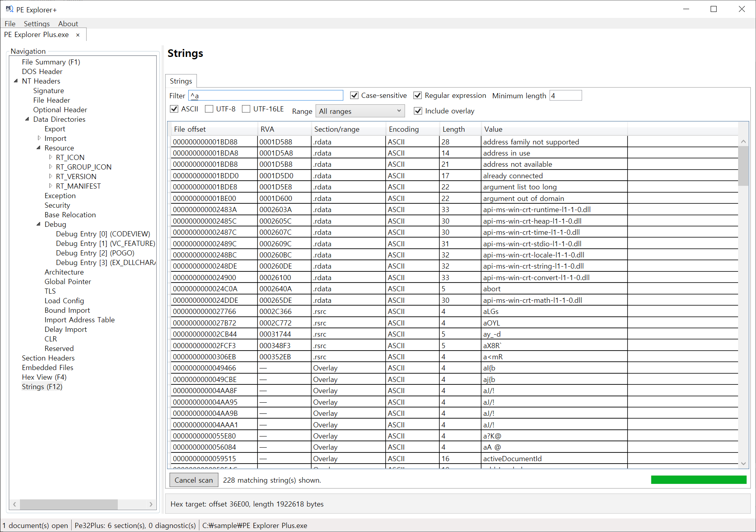Screen dimensions: 756x532
Task: Open Section Headers in navigation
Action: [x=48, y=358]
